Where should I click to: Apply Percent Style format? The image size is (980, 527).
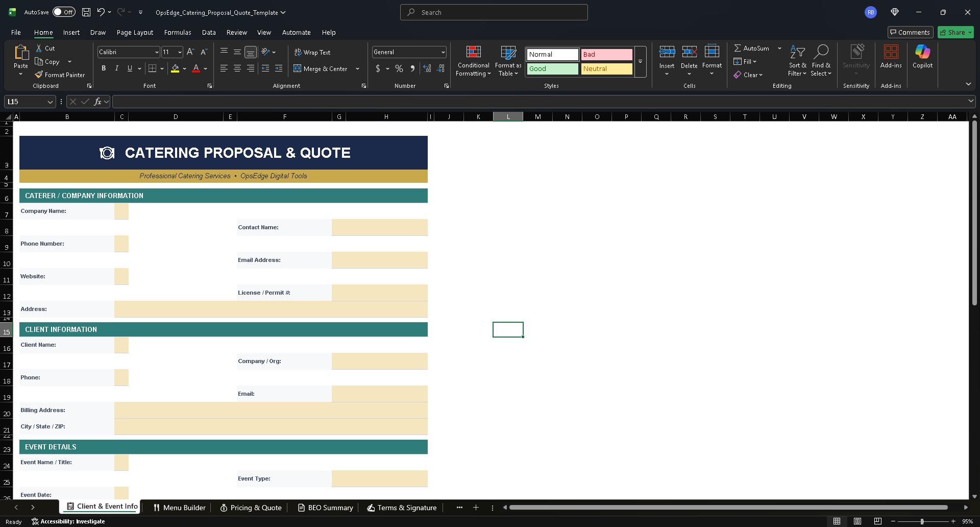click(x=399, y=68)
